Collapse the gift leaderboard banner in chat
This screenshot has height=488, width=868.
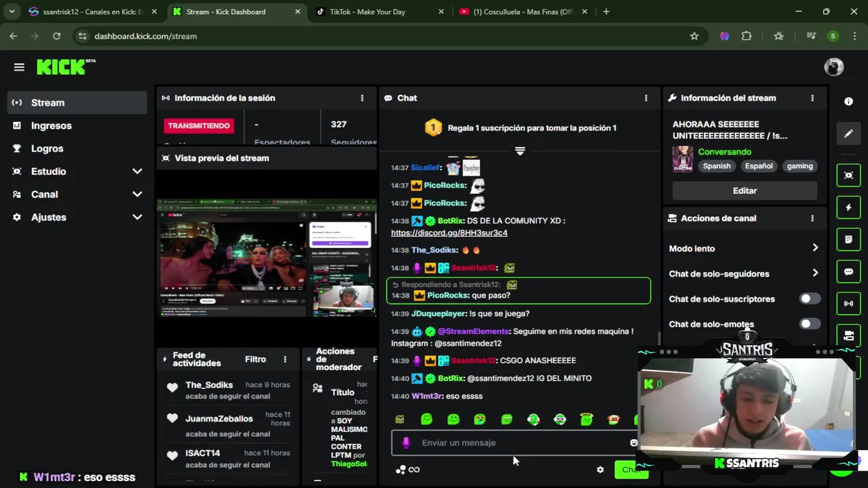(x=519, y=151)
